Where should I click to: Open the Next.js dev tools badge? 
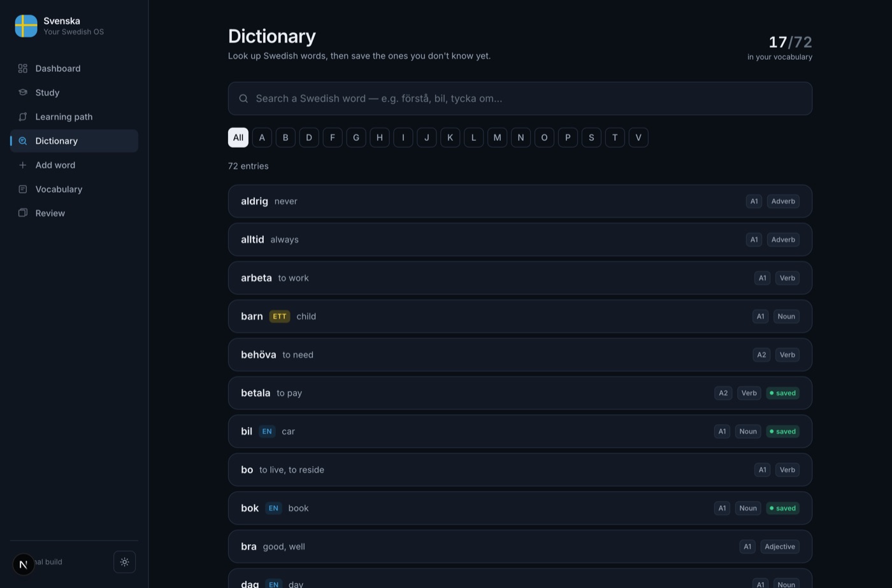[24, 564]
